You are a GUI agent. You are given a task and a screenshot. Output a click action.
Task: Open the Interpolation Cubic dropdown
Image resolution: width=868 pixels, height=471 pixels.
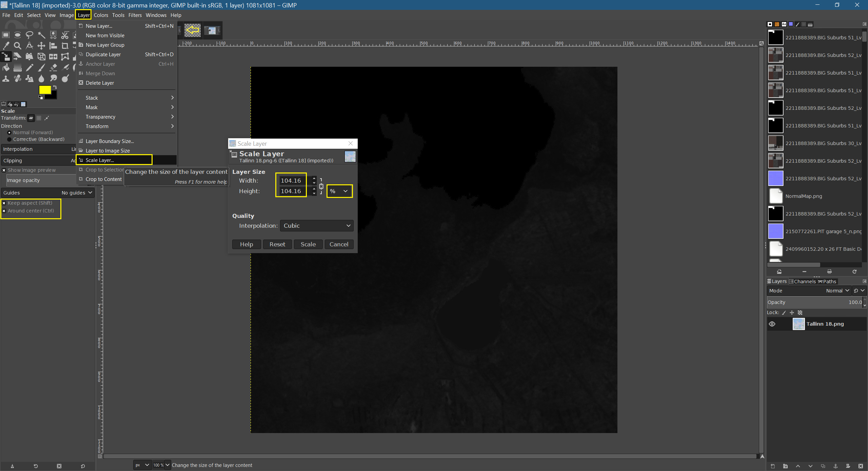tap(316, 226)
